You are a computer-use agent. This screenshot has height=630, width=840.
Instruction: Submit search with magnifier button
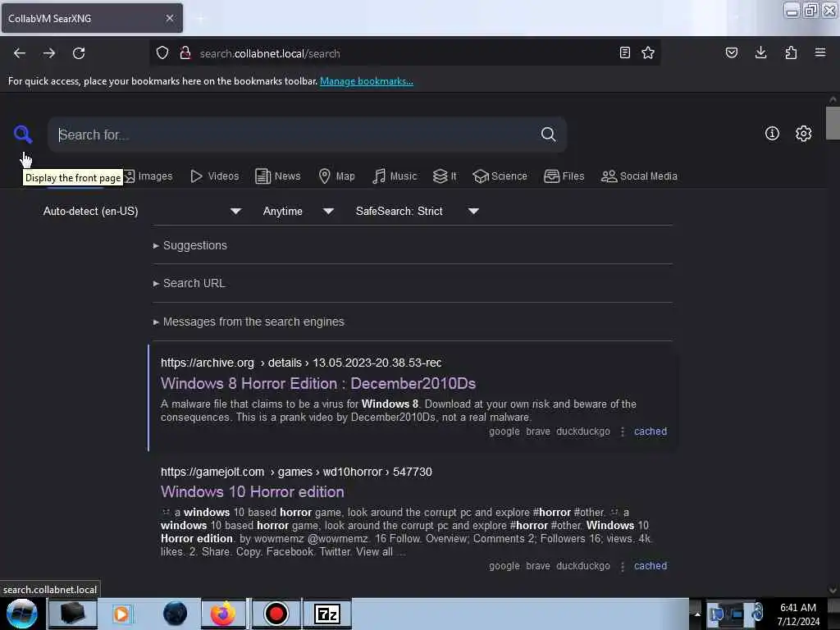548,134
